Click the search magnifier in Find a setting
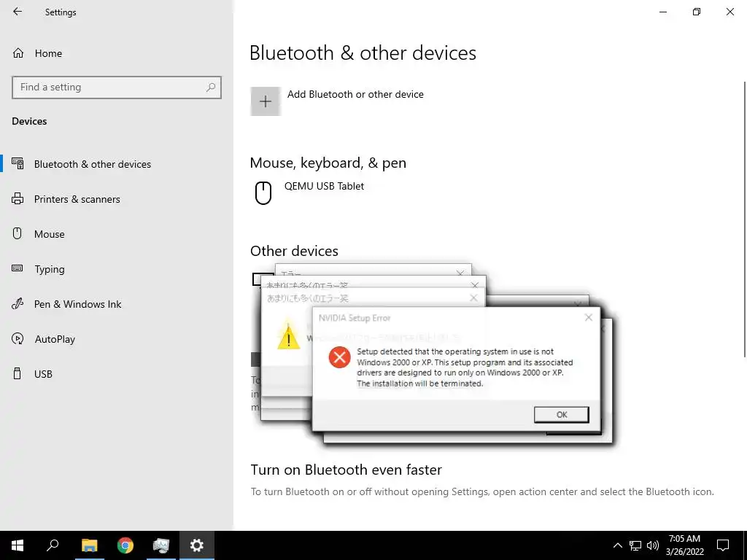This screenshot has width=747, height=560. (211, 87)
